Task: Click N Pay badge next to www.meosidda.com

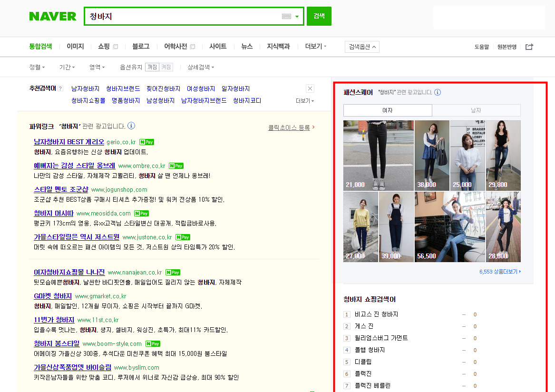Action: coord(142,214)
